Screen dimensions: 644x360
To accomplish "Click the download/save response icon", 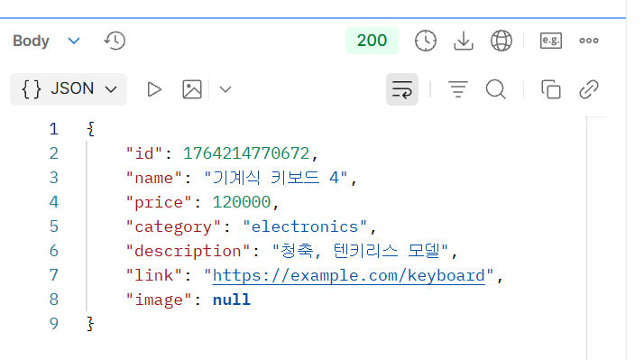I will [x=464, y=41].
